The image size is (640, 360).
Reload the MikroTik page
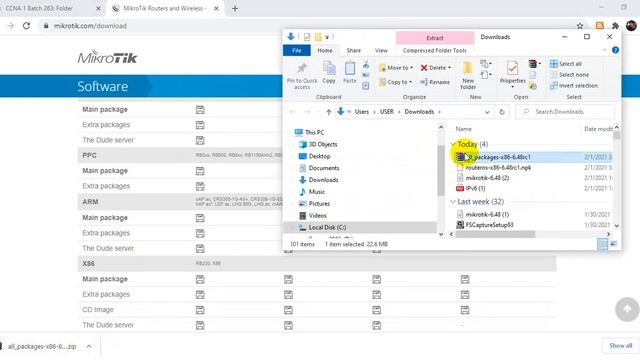pyautogui.click(x=26, y=26)
